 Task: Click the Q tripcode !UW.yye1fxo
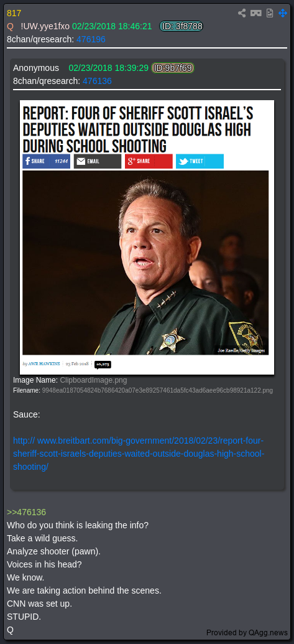point(45,26)
